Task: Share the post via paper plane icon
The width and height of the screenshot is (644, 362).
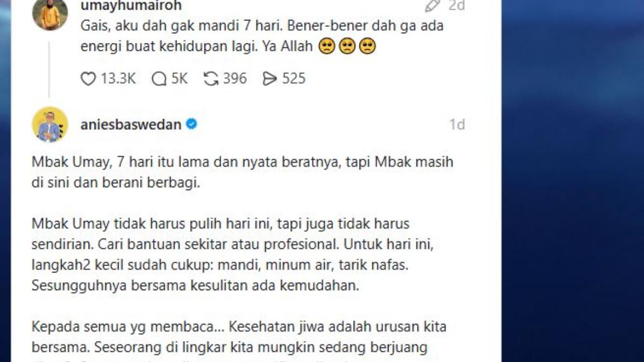Action: tap(269, 79)
